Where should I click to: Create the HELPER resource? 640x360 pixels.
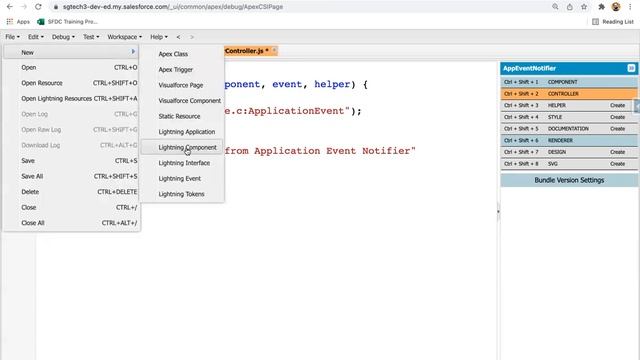point(618,105)
